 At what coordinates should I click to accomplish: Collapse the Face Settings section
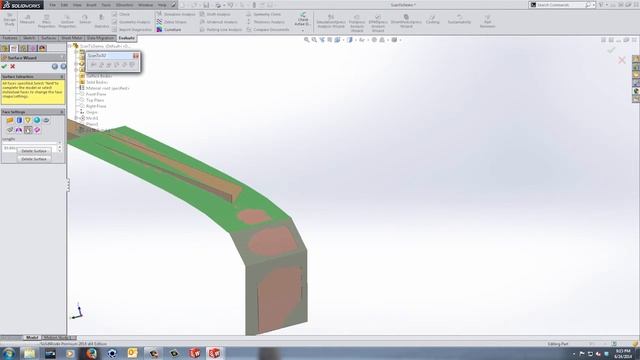click(x=62, y=112)
